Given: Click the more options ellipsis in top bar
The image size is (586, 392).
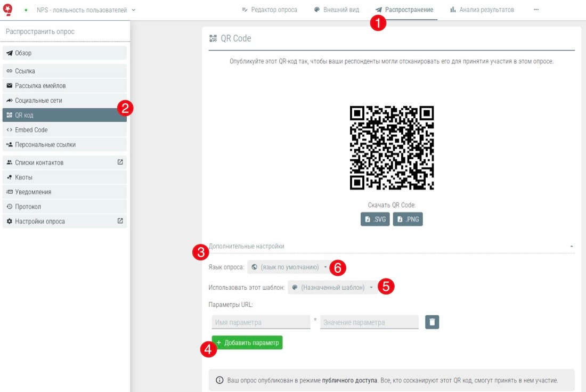Looking at the screenshot, I should coord(536,10).
